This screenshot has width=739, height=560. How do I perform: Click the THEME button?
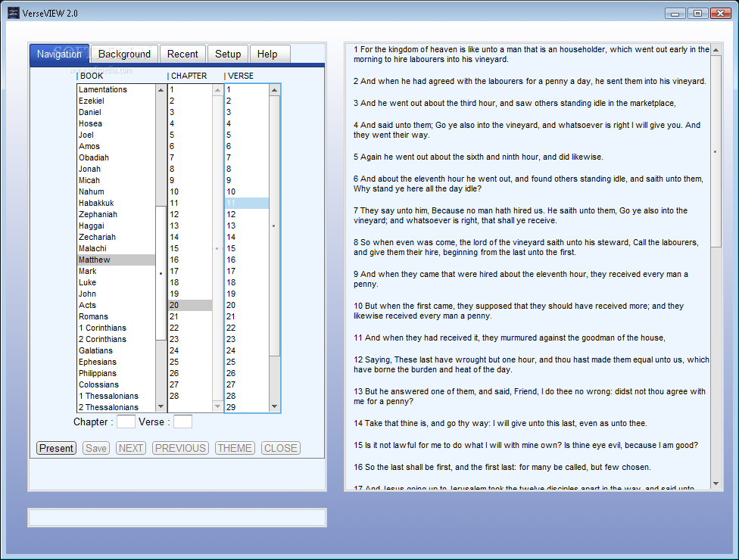pyautogui.click(x=235, y=448)
